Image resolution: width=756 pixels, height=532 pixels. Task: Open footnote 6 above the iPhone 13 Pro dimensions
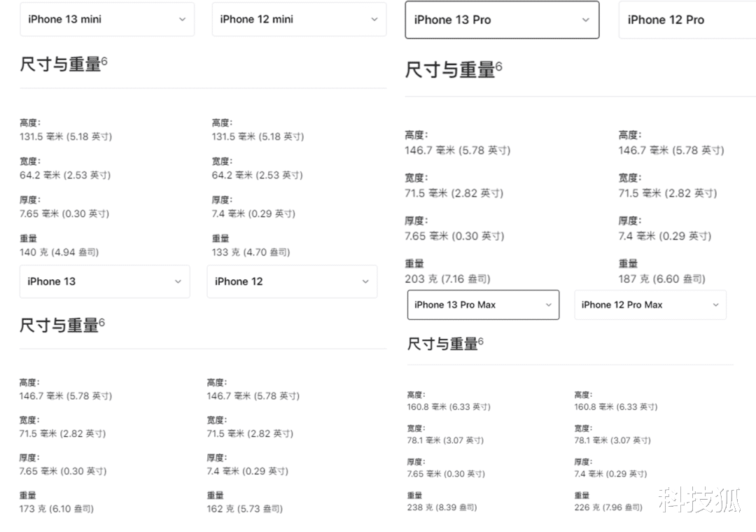pos(499,66)
